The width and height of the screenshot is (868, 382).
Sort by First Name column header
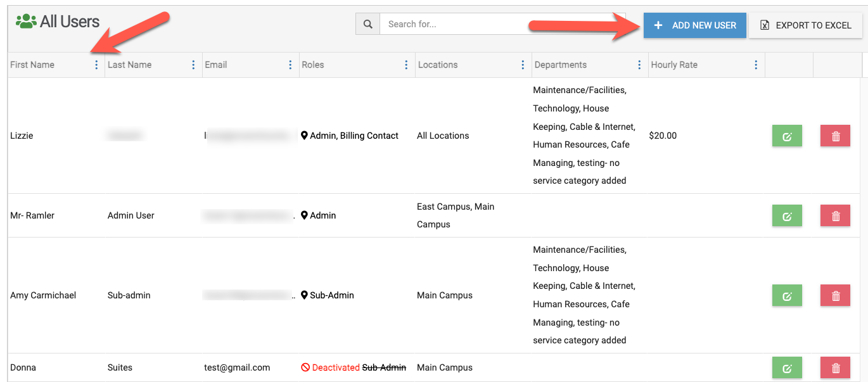[32, 65]
